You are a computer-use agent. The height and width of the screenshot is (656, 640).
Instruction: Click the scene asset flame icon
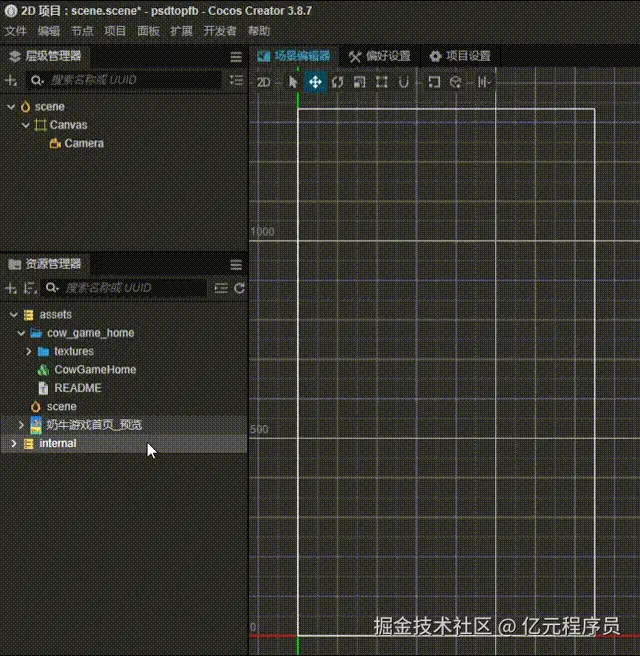click(36, 407)
